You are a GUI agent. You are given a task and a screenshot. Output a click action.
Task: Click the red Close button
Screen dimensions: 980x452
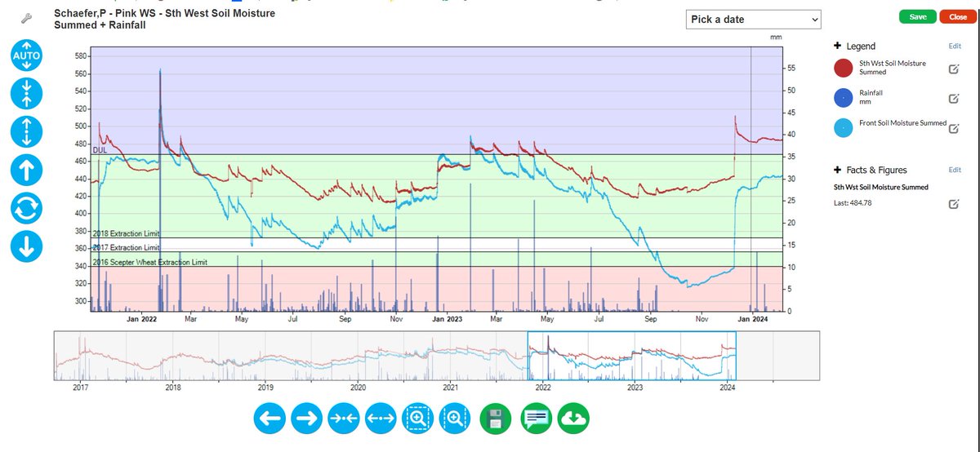(x=958, y=16)
